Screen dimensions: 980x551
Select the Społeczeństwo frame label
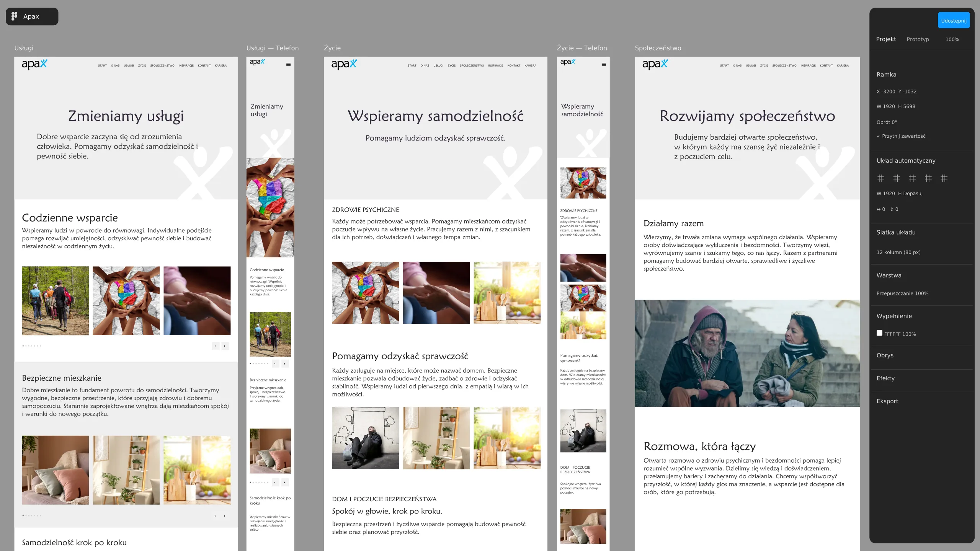pyautogui.click(x=658, y=48)
